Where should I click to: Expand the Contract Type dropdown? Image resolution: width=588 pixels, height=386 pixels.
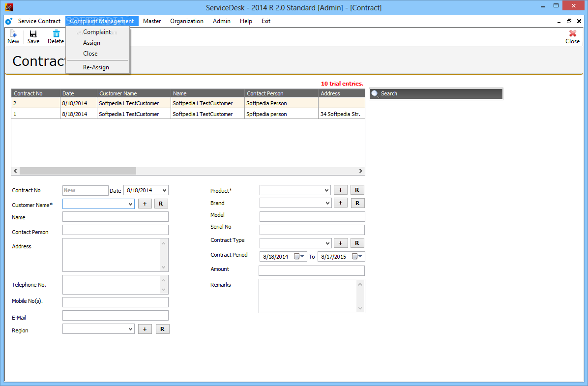[327, 243]
